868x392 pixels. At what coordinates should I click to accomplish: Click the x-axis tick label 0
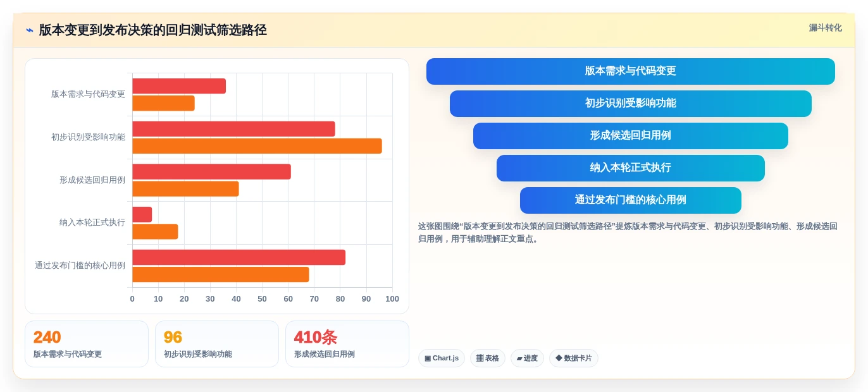click(x=132, y=299)
